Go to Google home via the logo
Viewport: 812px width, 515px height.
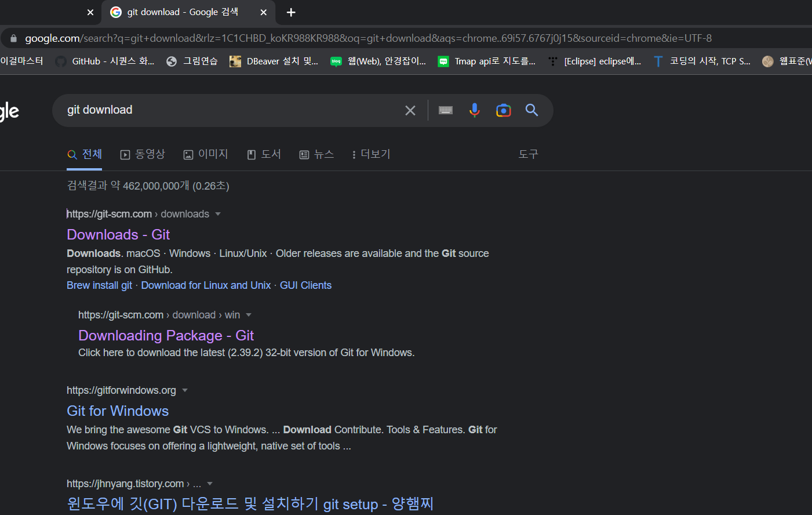pos(9,111)
